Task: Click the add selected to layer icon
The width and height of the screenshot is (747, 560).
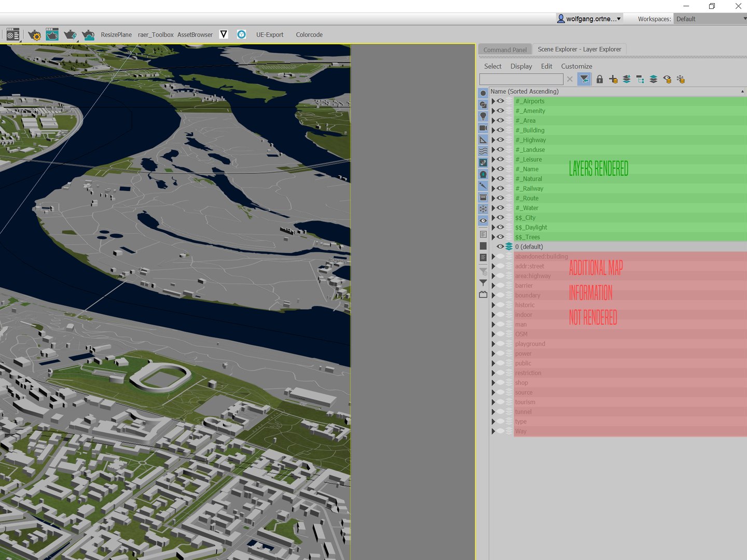Action: [627, 79]
